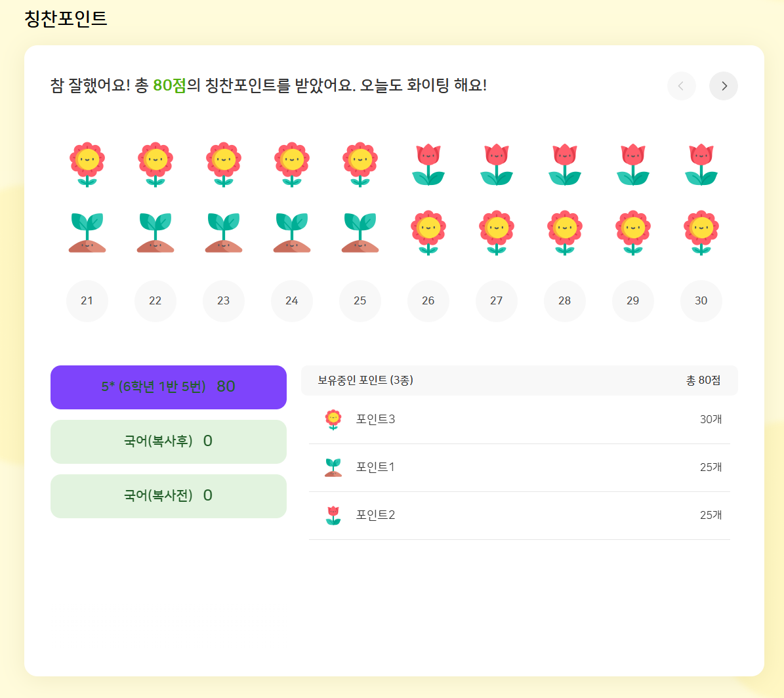The image size is (784, 698).
Task: Click the sunflower directly above number 30
Action: pyautogui.click(x=701, y=233)
